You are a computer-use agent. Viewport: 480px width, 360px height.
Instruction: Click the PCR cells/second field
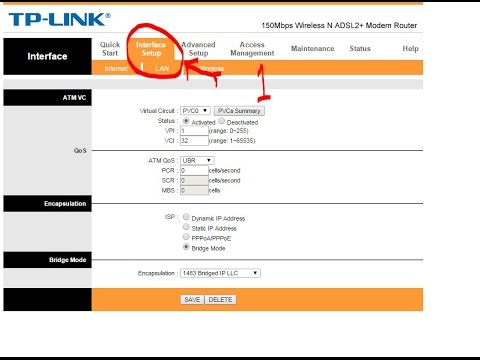(x=194, y=170)
